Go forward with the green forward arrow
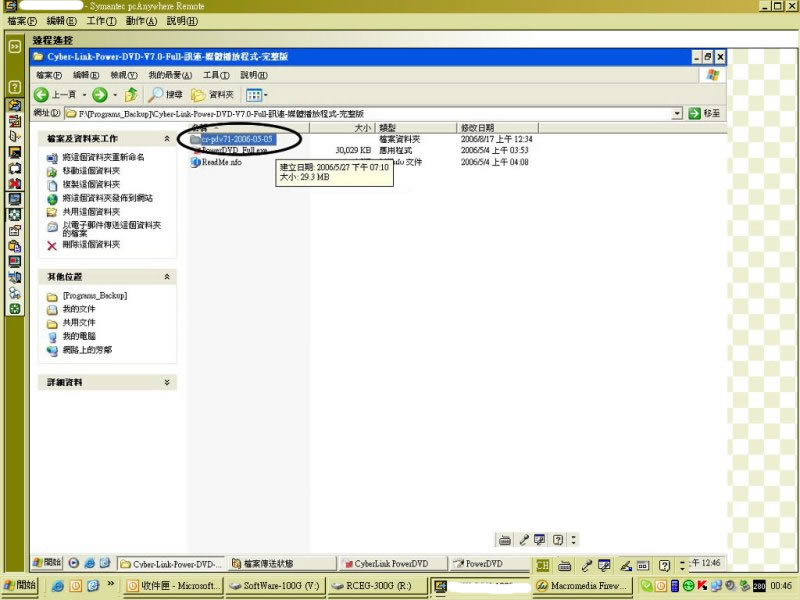 99,94
